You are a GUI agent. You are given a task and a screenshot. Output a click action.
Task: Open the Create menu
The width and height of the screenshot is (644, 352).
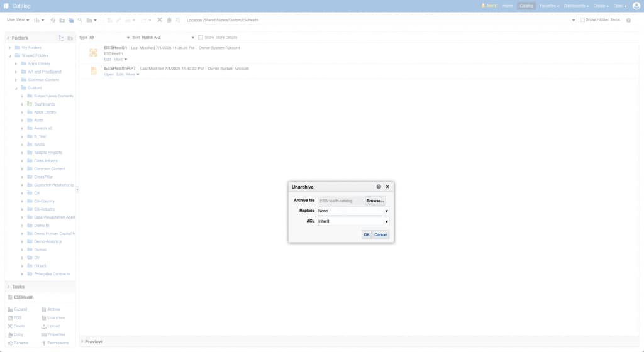(x=601, y=6)
